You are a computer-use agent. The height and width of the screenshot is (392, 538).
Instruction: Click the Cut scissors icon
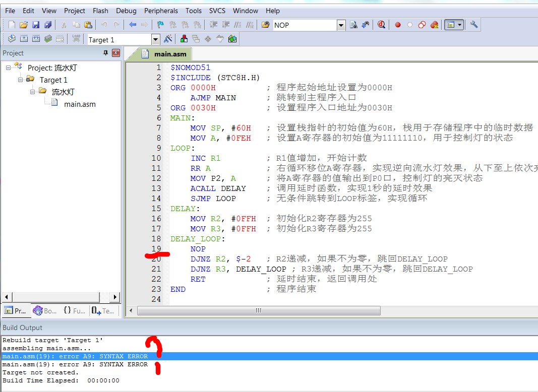(x=64, y=25)
